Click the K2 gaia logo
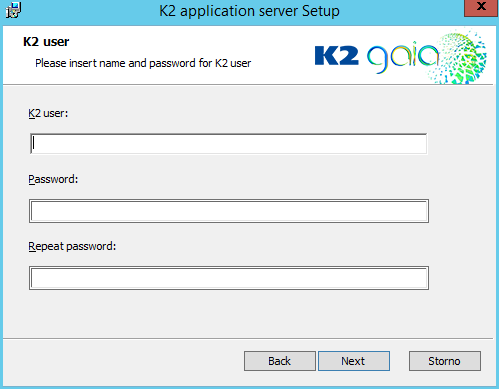The height and width of the screenshot is (389, 499). point(400,57)
